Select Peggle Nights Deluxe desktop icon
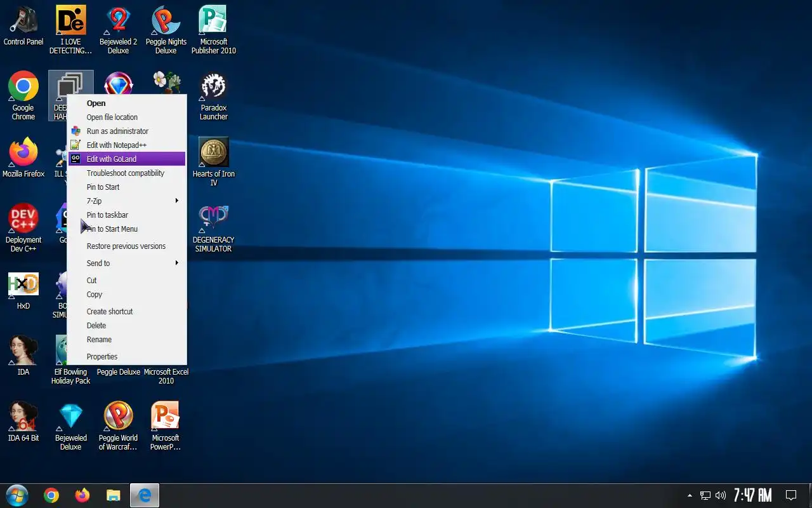812x508 pixels. tap(166, 30)
